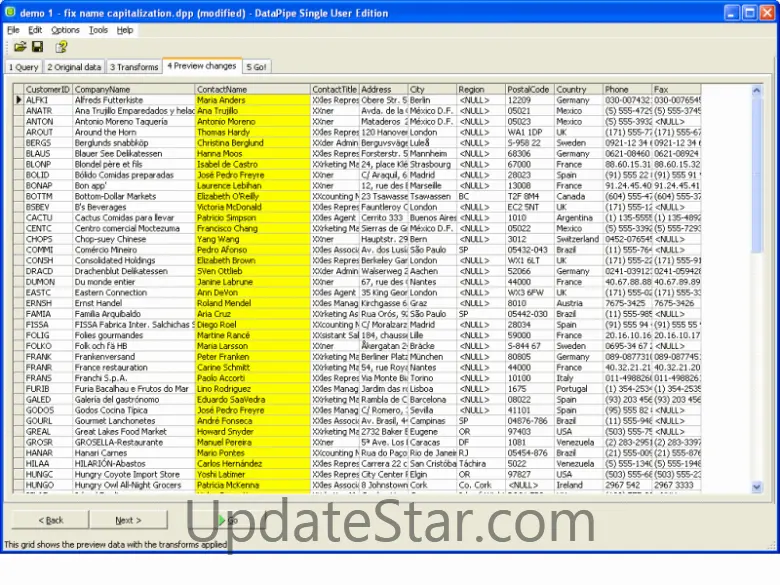Click the CustomerID column header
Screen dimensions: 780x585
tap(48, 89)
